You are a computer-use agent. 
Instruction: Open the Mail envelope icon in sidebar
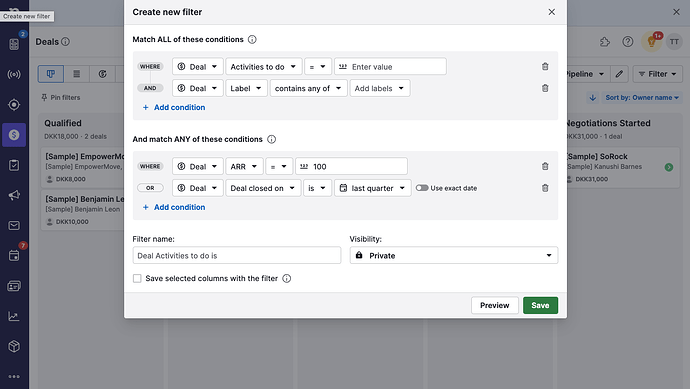[x=14, y=225]
